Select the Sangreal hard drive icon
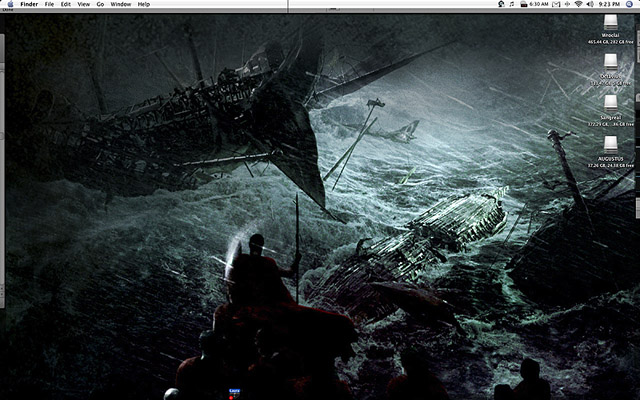The height and width of the screenshot is (400, 640). click(x=611, y=103)
